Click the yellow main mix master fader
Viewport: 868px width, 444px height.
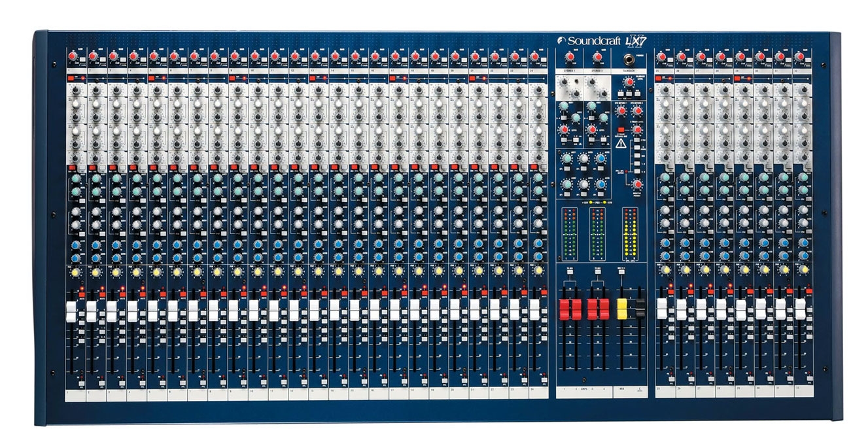click(x=622, y=309)
